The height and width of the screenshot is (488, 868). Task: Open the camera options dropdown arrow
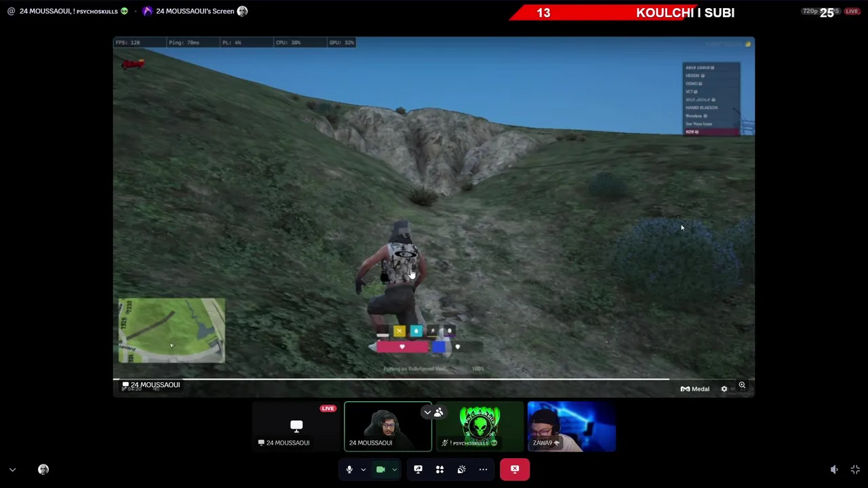394,469
